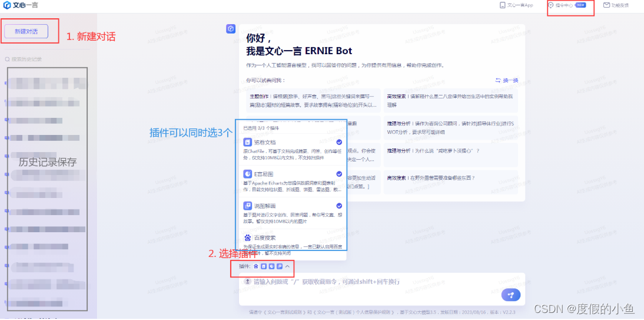The height and width of the screenshot is (320, 644).
Task: Click the 基于图片进行文字创作 description text
Action: pyautogui.click(x=292, y=218)
